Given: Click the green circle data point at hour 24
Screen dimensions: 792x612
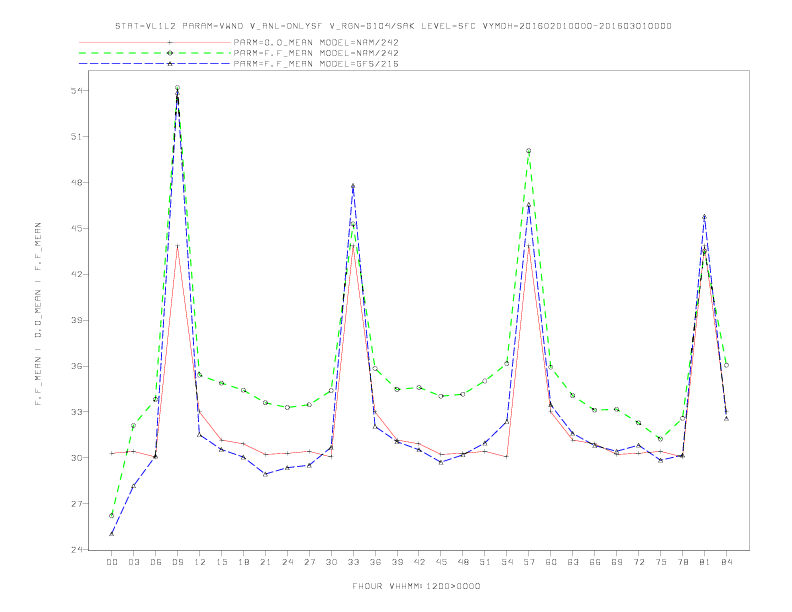Looking at the screenshot, I should [287, 407].
